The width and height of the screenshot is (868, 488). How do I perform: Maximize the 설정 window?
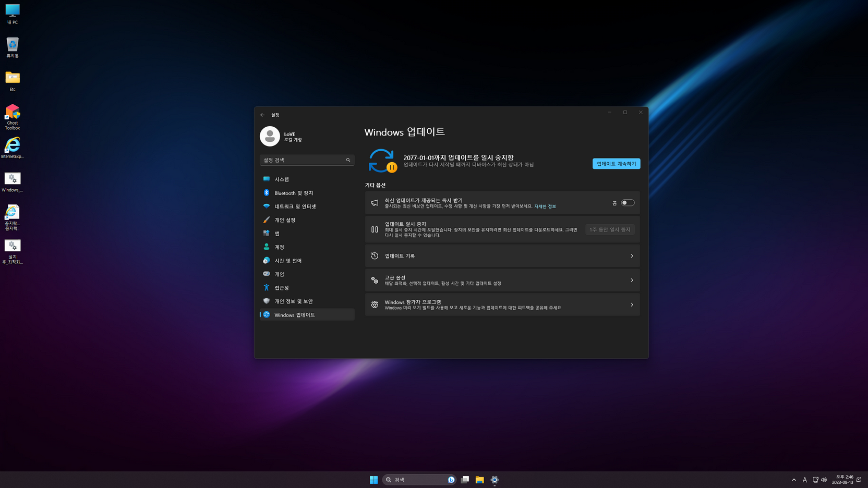[625, 112]
